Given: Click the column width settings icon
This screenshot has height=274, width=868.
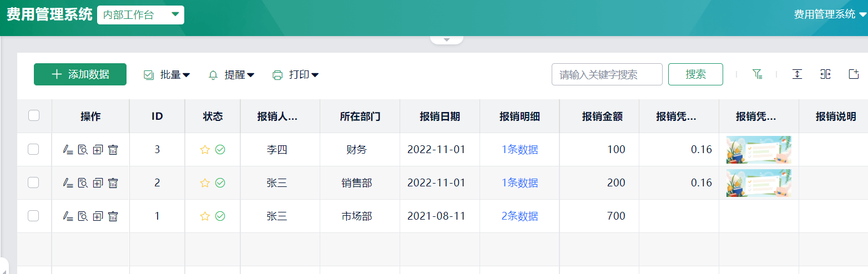Looking at the screenshot, I should tap(825, 74).
